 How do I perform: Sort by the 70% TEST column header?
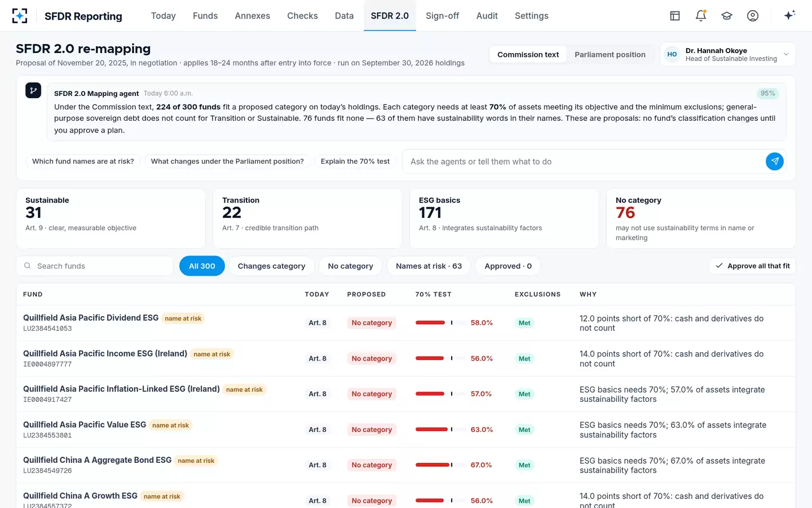coord(433,295)
